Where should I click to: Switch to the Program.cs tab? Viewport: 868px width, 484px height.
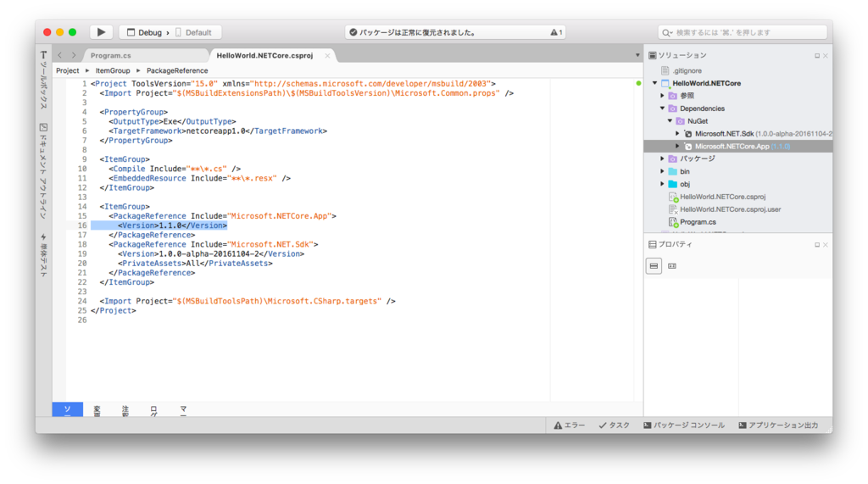point(111,55)
